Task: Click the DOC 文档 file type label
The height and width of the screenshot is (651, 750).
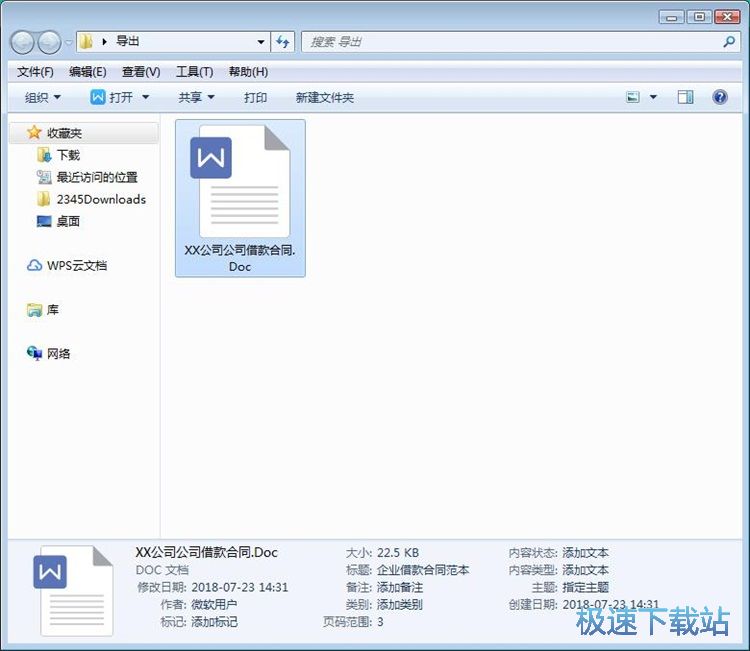Action: click(x=162, y=570)
